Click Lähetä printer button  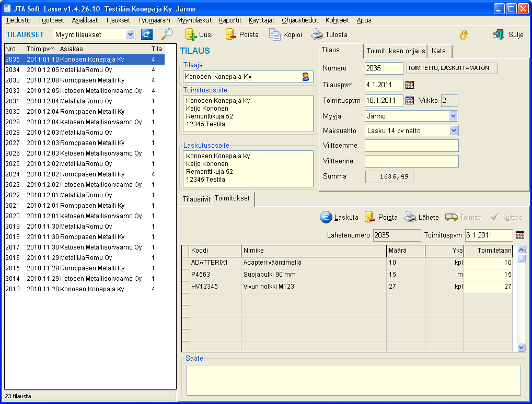(421, 217)
